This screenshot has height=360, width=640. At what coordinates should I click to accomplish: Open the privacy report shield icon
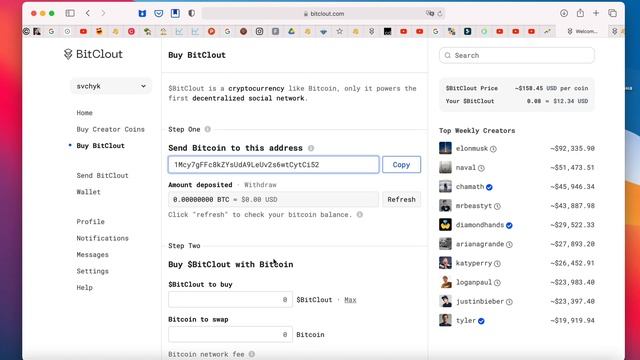191,13
